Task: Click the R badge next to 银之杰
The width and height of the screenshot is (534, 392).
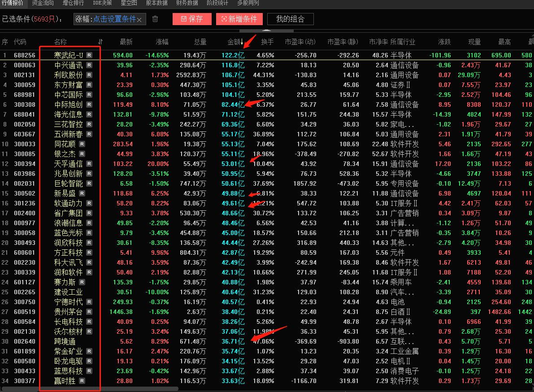Action: tap(82, 154)
